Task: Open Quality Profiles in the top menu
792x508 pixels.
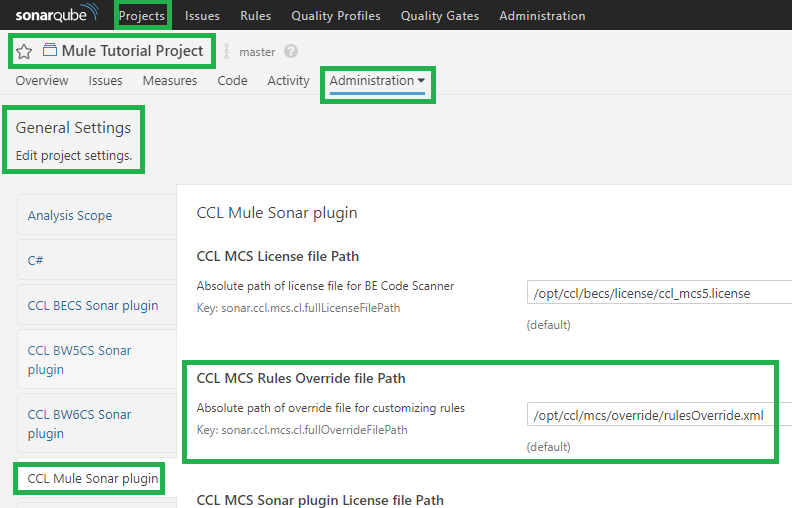Action: click(x=336, y=16)
